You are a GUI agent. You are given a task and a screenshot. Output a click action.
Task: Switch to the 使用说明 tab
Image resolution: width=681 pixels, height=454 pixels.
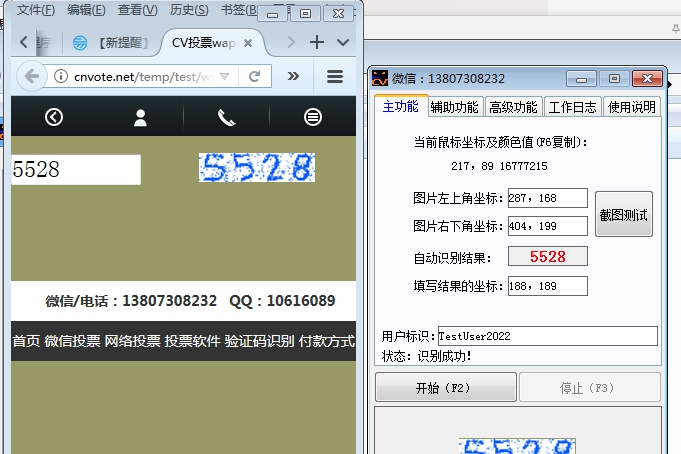[632, 107]
